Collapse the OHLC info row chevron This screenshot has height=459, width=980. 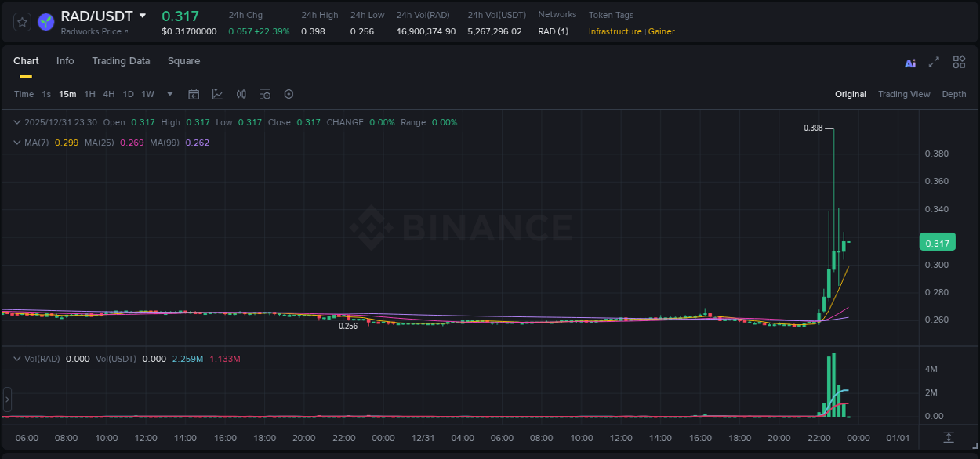(x=17, y=122)
